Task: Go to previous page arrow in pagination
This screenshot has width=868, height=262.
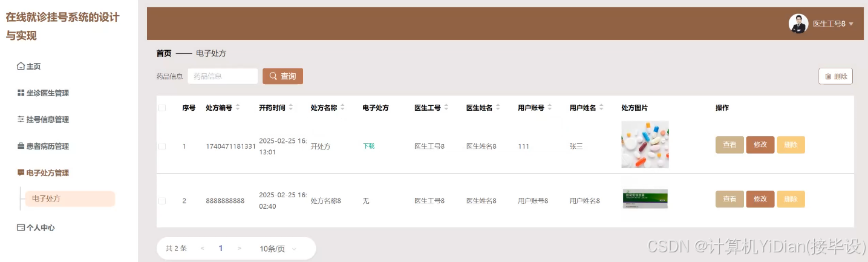Action: 202,249
